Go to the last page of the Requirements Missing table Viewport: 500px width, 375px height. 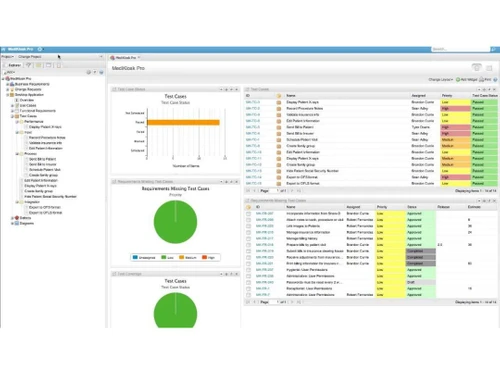299,302
